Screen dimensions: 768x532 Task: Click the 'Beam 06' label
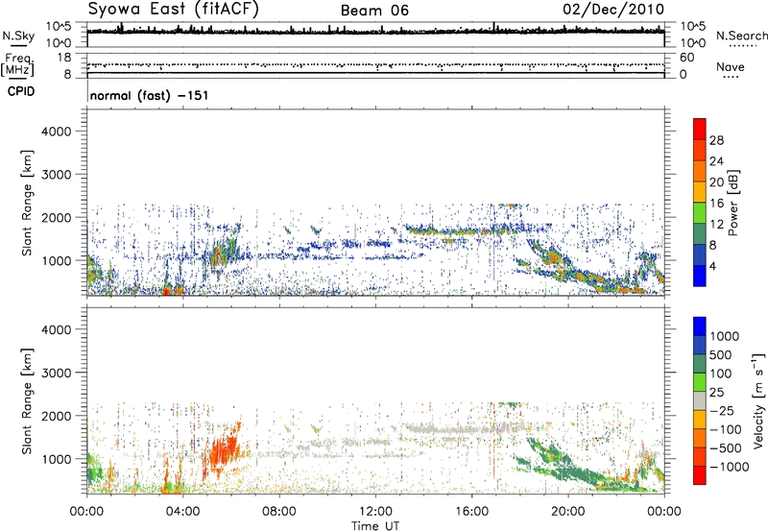[374, 11]
